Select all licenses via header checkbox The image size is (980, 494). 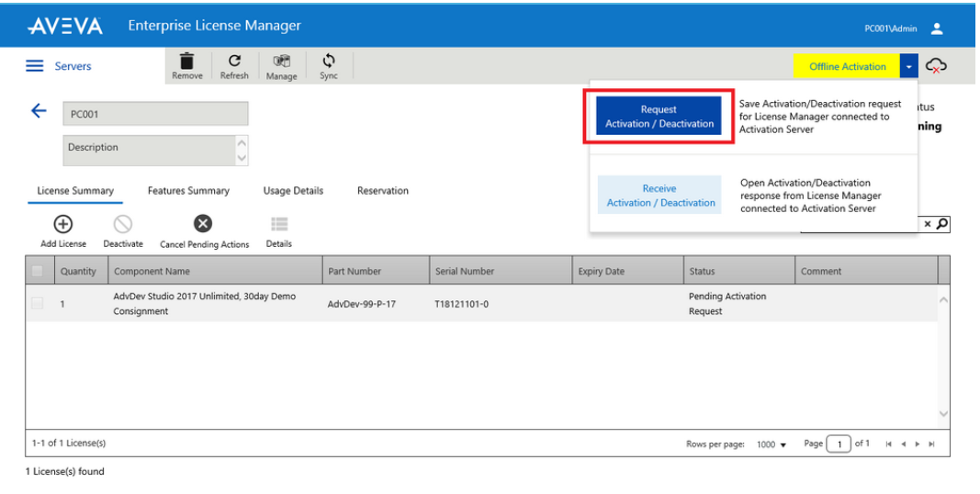coord(38,271)
